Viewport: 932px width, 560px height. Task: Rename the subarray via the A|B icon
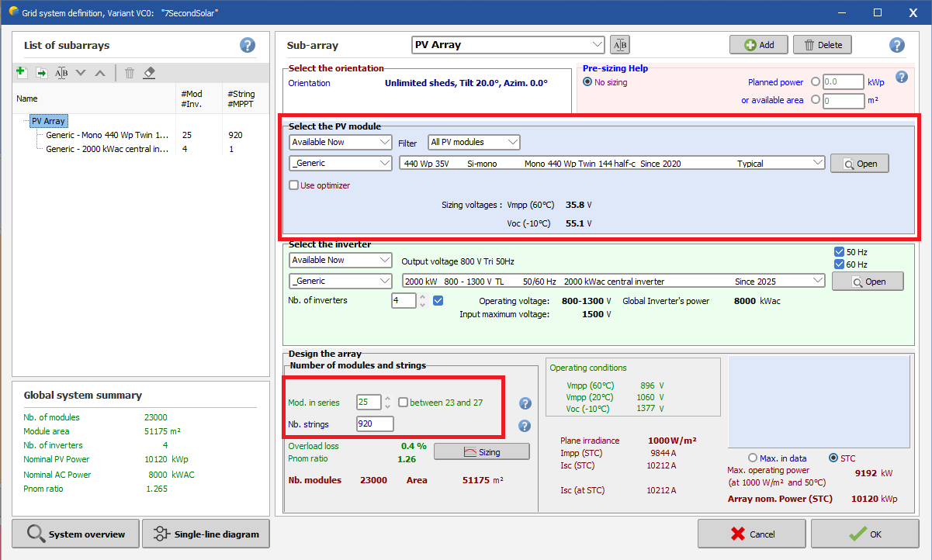(x=61, y=72)
